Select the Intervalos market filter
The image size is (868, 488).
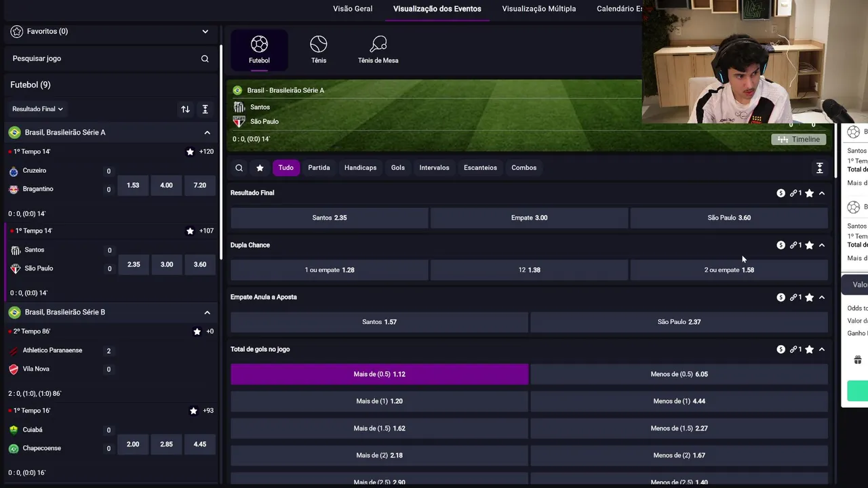(x=434, y=168)
